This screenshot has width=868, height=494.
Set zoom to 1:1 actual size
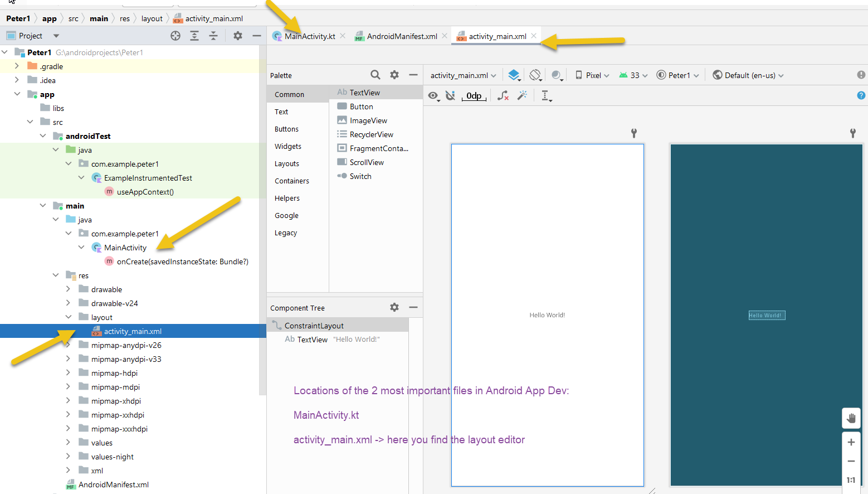pyautogui.click(x=851, y=480)
